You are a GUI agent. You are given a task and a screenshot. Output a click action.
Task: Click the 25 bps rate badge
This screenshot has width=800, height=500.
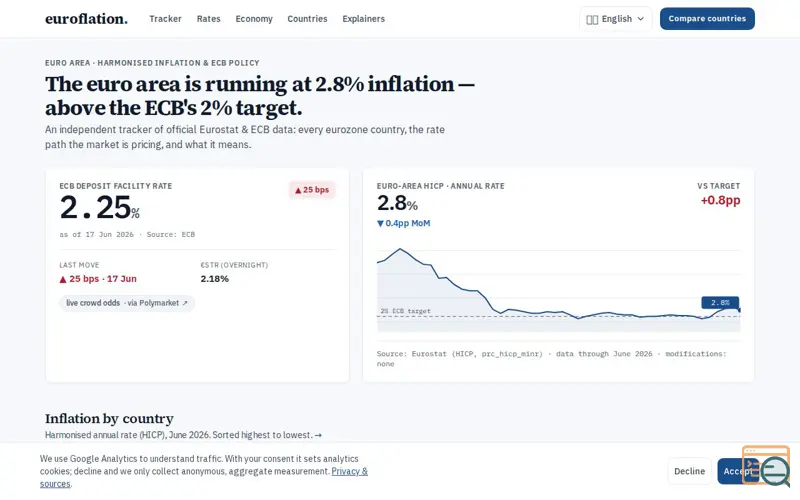[312, 190]
